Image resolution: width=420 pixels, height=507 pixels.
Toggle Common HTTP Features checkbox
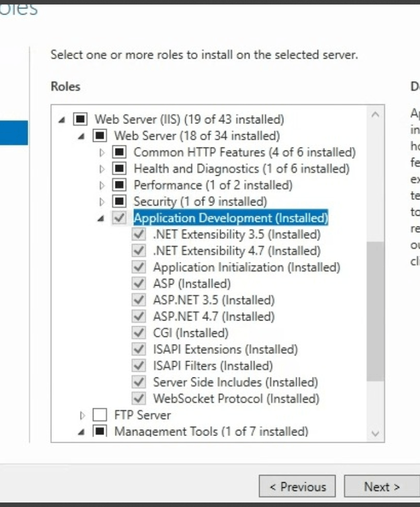click(x=119, y=152)
